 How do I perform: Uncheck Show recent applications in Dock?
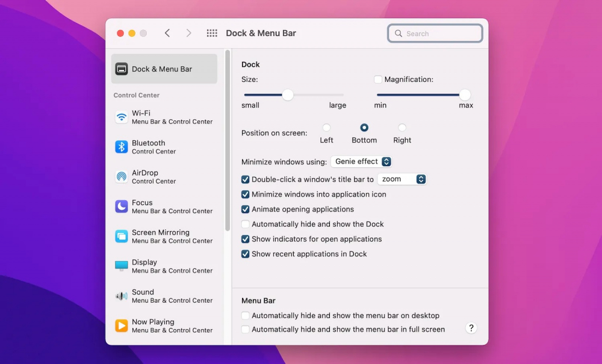pos(246,254)
